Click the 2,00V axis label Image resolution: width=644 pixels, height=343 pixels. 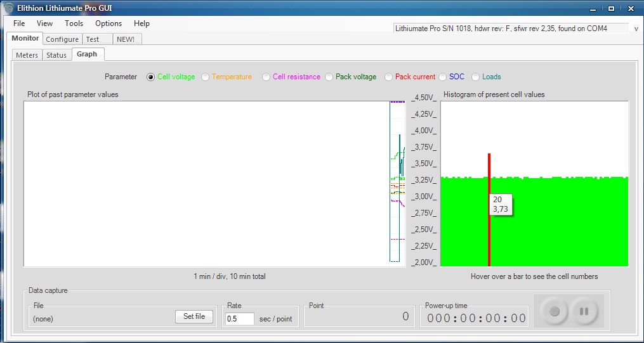pos(423,262)
